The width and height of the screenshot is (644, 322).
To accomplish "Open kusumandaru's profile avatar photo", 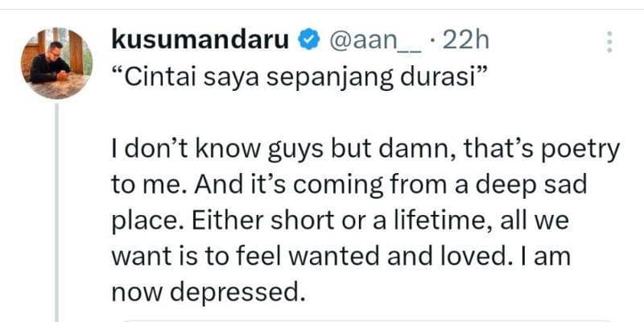I will click(56, 63).
